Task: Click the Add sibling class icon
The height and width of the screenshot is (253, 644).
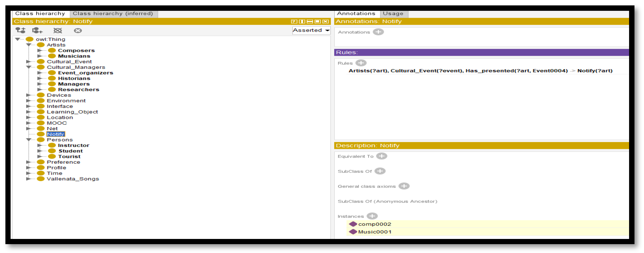Action: pyautogui.click(x=37, y=30)
